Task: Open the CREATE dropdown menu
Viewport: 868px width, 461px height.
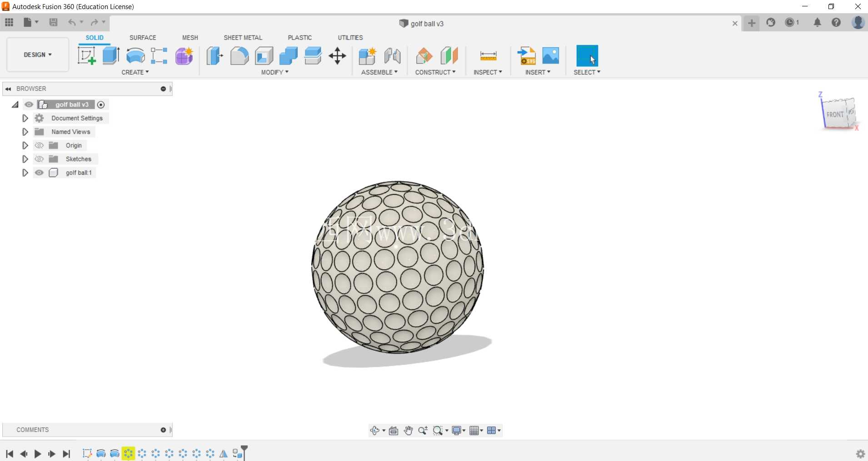Action: 135,72
